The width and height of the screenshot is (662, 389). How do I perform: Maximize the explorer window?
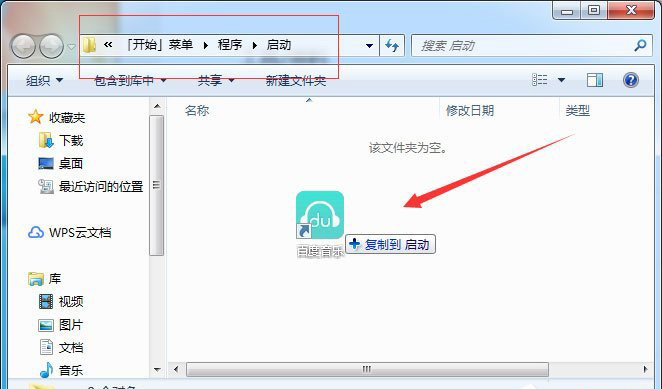tap(594, 10)
